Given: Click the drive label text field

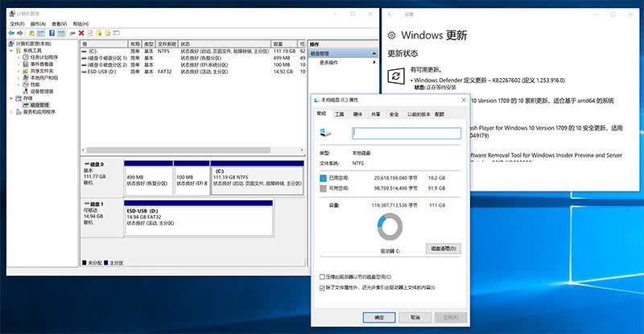Looking at the screenshot, I should (407, 133).
